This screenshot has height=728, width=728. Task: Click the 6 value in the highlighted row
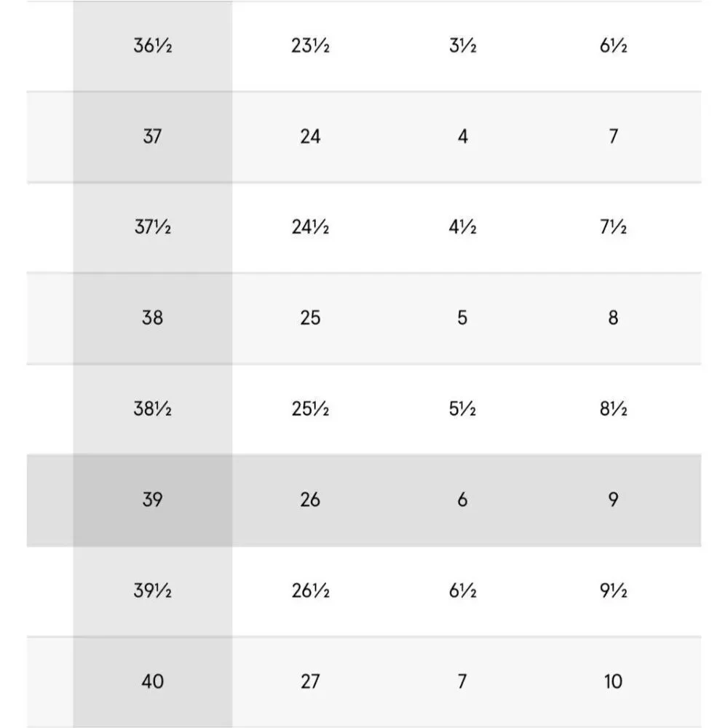click(462, 500)
